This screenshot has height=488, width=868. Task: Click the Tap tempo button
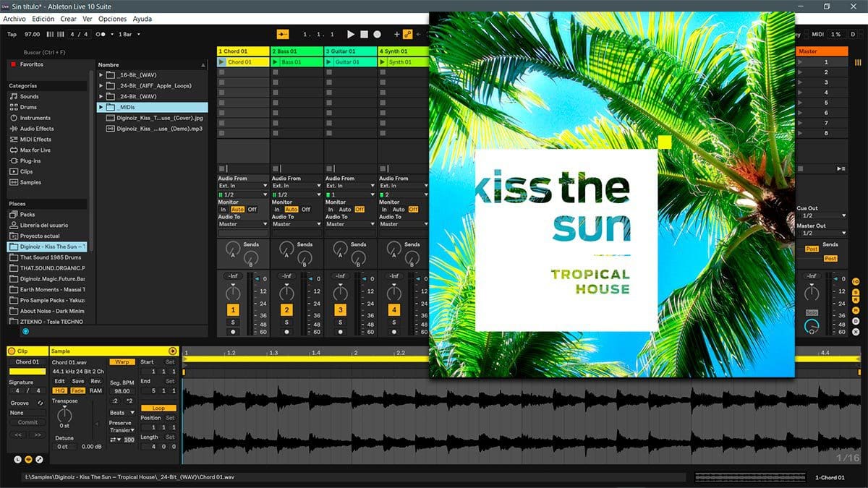(12, 34)
